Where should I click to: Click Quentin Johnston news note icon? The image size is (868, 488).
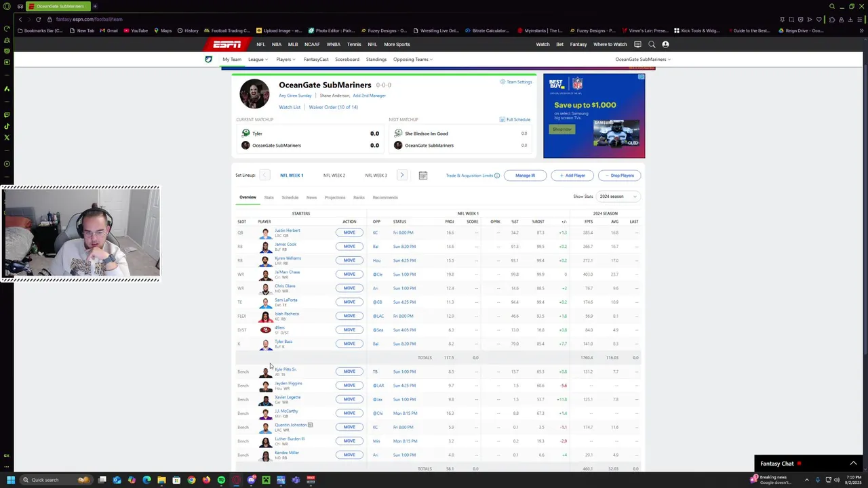tap(310, 425)
